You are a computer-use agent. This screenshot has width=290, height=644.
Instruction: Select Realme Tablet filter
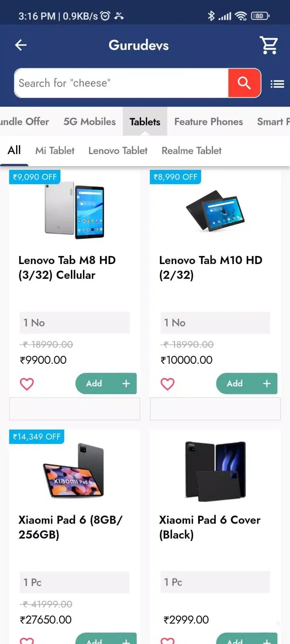tap(191, 151)
